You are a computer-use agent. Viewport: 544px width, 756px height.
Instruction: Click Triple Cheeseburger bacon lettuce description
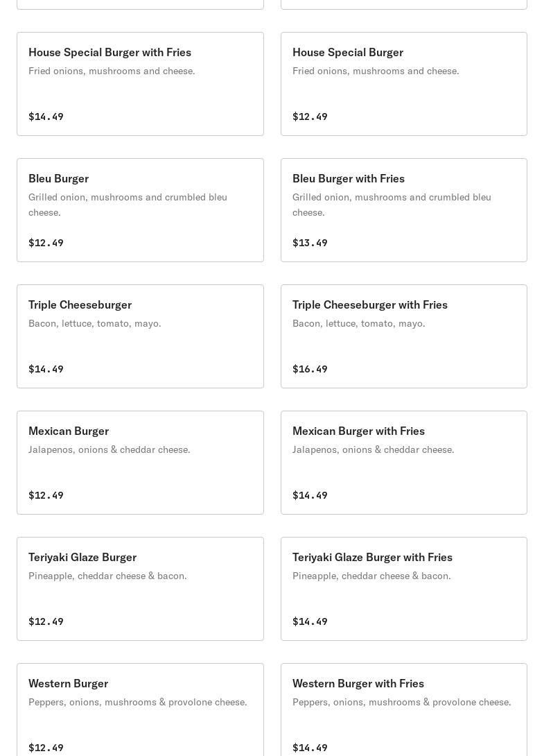pyautogui.click(x=95, y=323)
